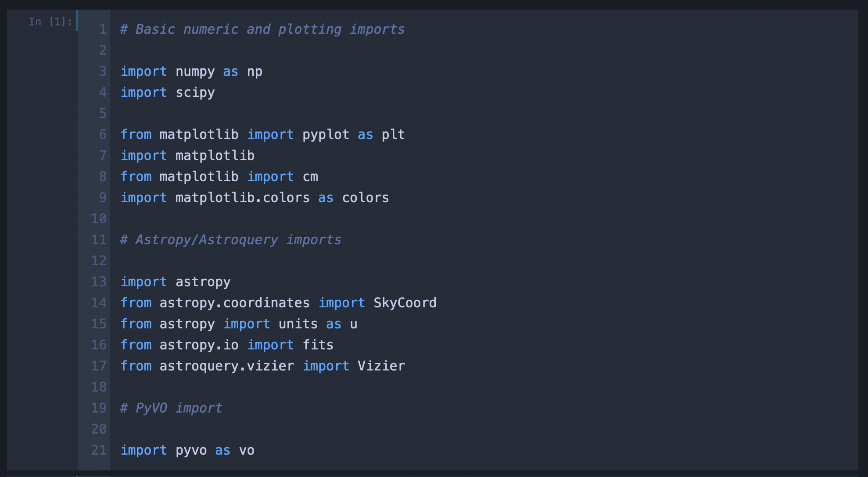Click 'astropy.coordinates' module name
868x477 pixels.
tap(235, 303)
